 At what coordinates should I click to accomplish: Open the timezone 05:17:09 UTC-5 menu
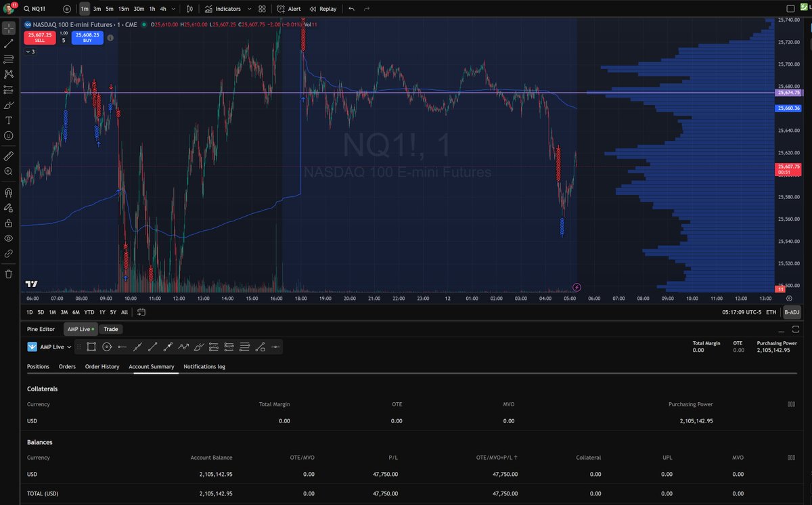[x=742, y=312]
